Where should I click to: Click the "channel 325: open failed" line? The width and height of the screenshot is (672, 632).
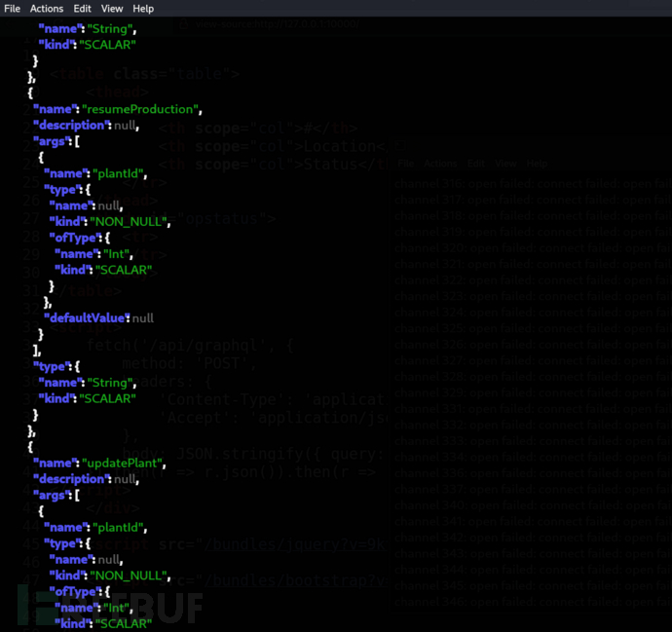point(533,328)
